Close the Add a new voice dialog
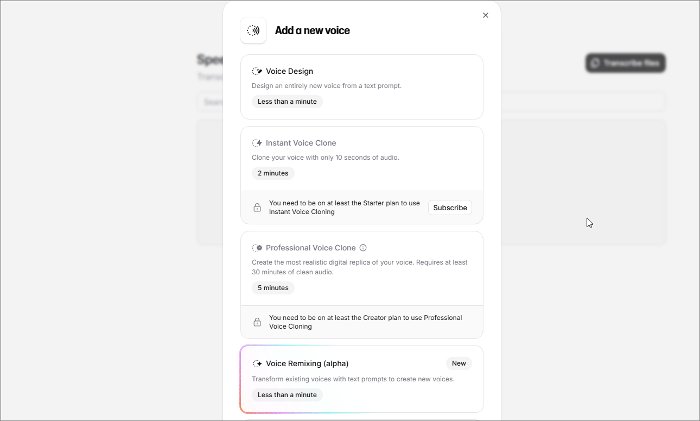 (x=486, y=15)
